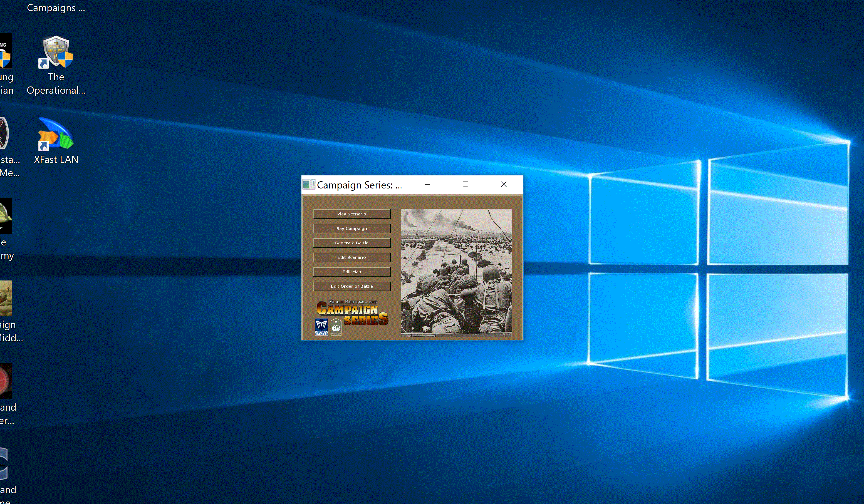This screenshot has height=504, width=864.
Task: Open the XFast LAN desktop shortcut
Action: tap(56, 134)
